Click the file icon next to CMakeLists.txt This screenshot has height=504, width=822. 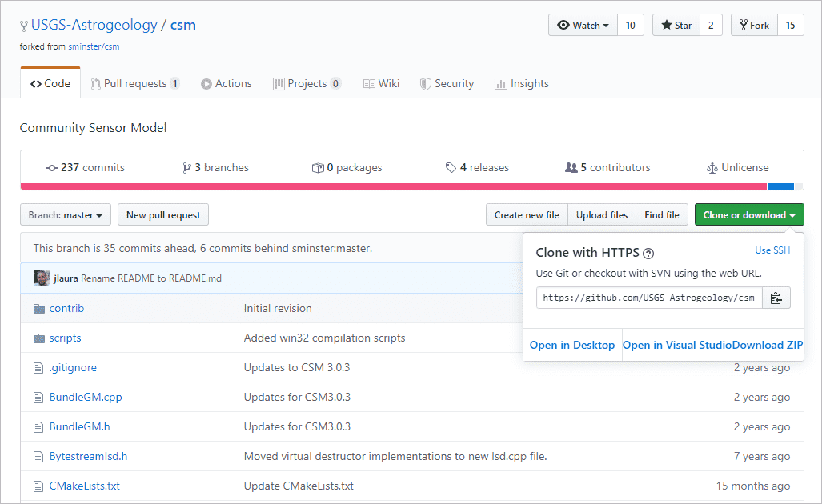[x=38, y=486]
